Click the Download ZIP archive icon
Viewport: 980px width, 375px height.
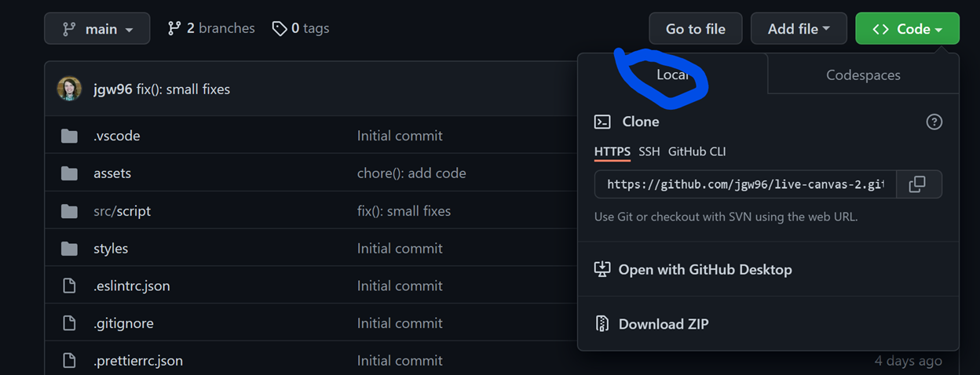coord(602,324)
